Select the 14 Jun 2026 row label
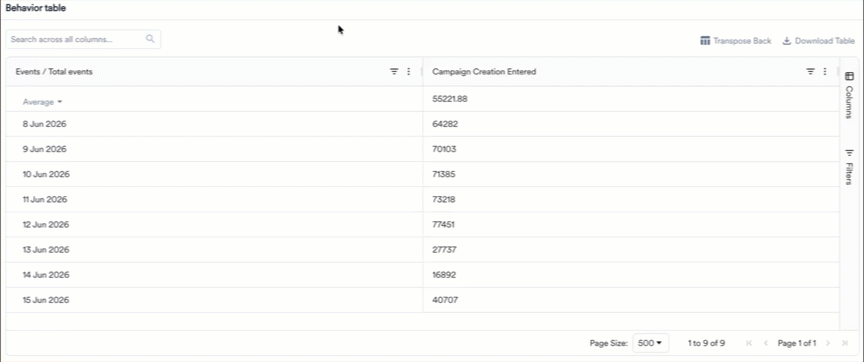The width and height of the screenshot is (864, 362). (46, 275)
